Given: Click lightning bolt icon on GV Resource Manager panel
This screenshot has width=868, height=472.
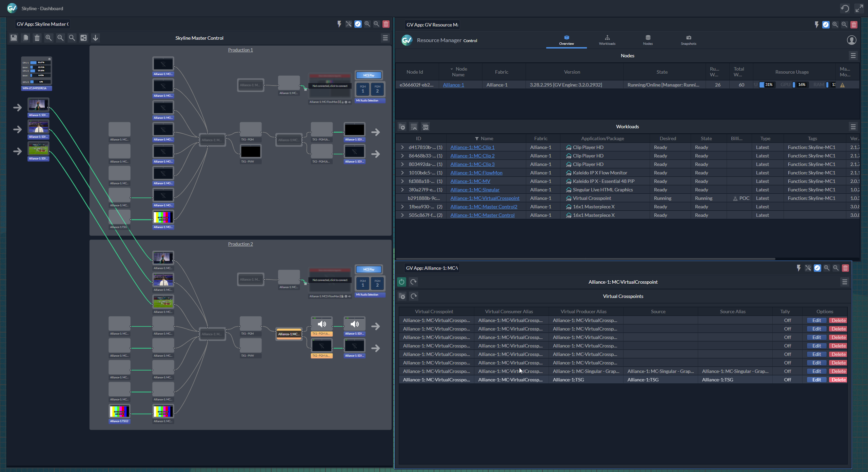Looking at the screenshot, I should (x=816, y=25).
